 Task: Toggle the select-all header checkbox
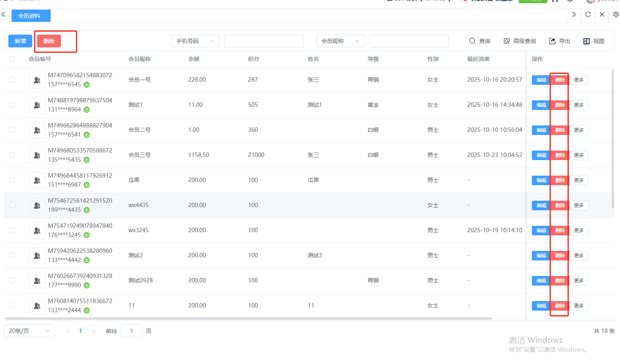pyautogui.click(x=12, y=59)
